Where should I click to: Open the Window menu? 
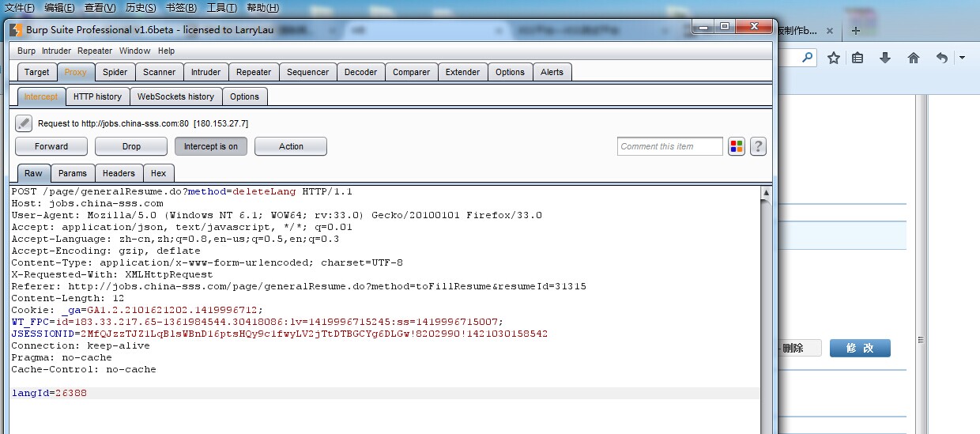[x=135, y=51]
